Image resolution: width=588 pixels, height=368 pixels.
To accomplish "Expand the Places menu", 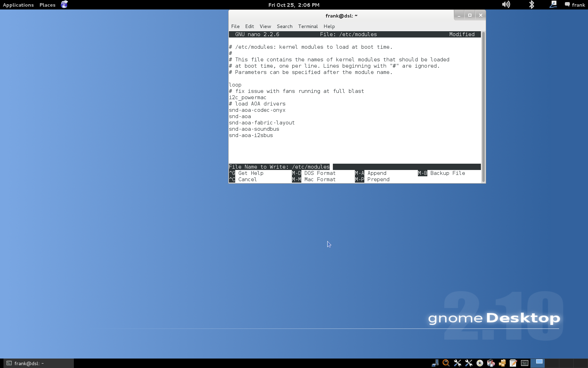I will pos(47,5).
